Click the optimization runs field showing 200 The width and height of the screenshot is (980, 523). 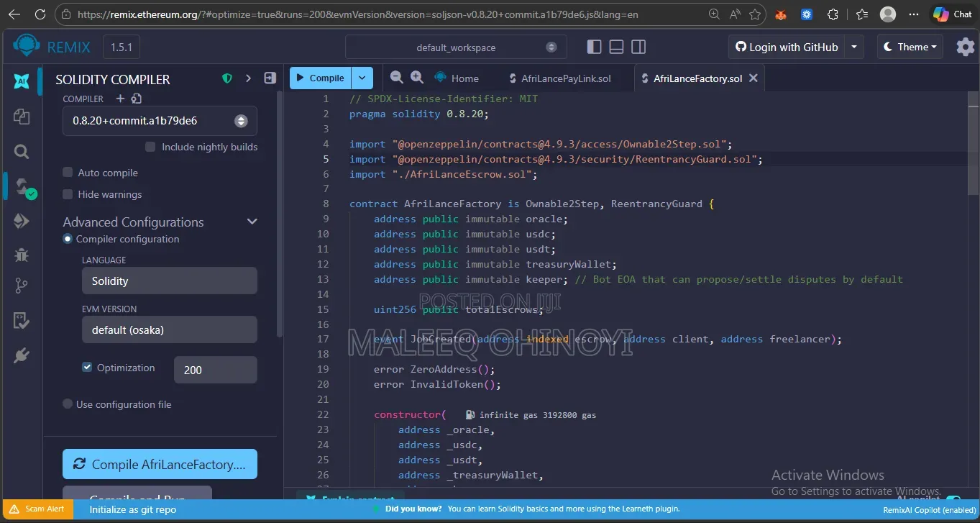pyautogui.click(x=215, y=370)
